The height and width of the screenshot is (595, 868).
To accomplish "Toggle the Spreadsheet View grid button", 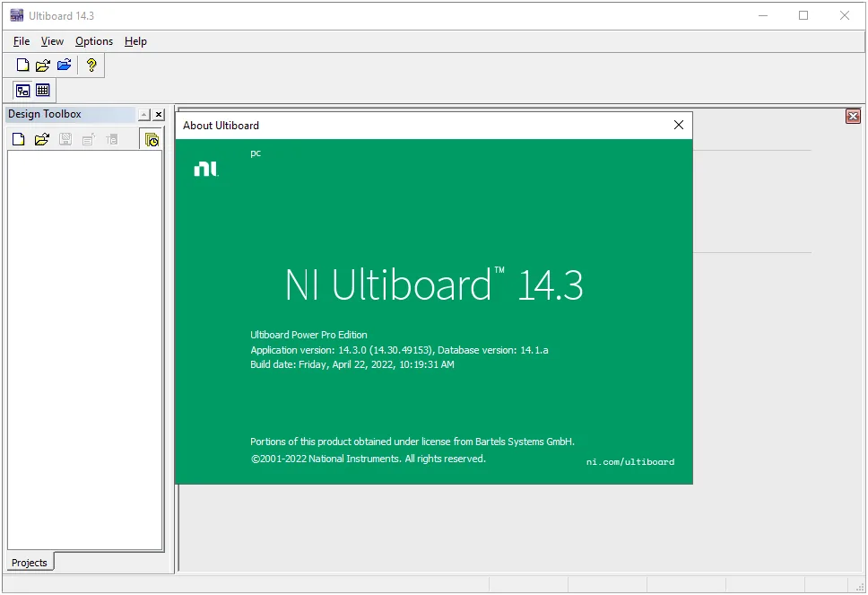I will (43, 90).
